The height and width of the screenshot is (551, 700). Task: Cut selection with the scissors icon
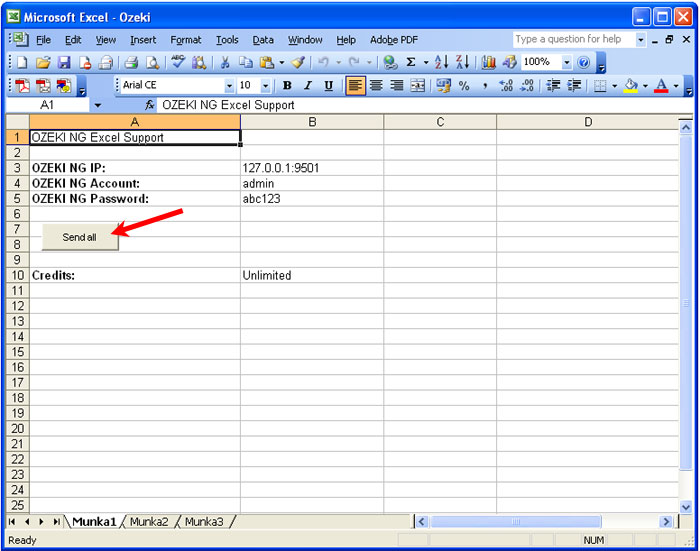tap(225, 63)
